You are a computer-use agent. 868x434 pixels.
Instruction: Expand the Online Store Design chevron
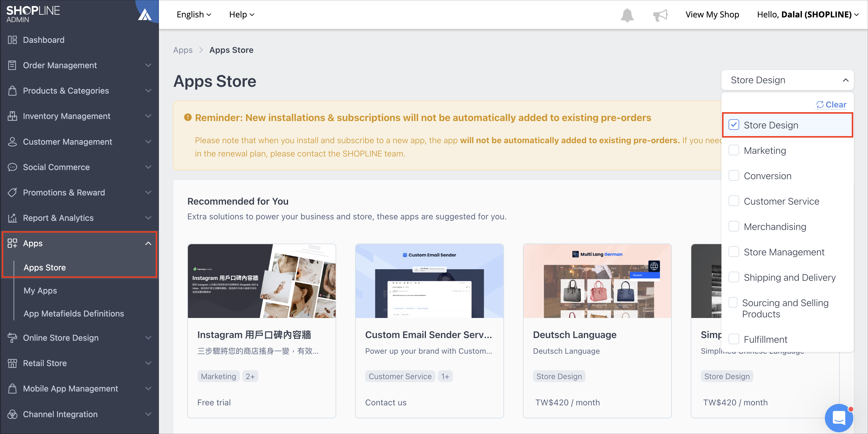[x=148, y=338]
